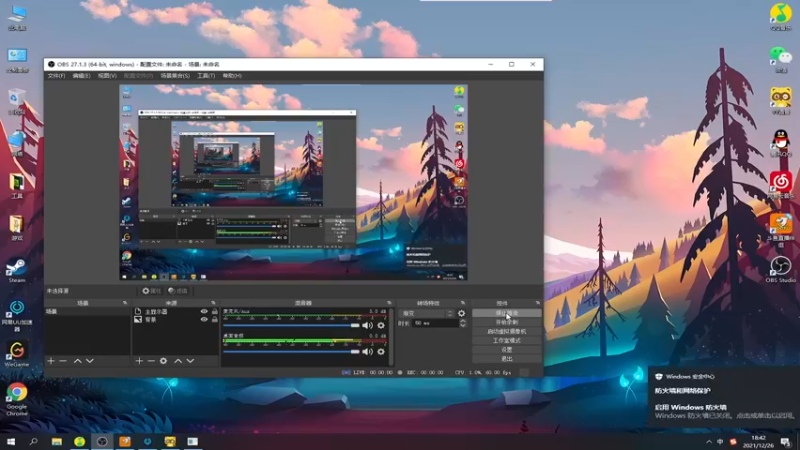Click the 启动虚拟摄像机 virtual camera button

tap(507, 331)
